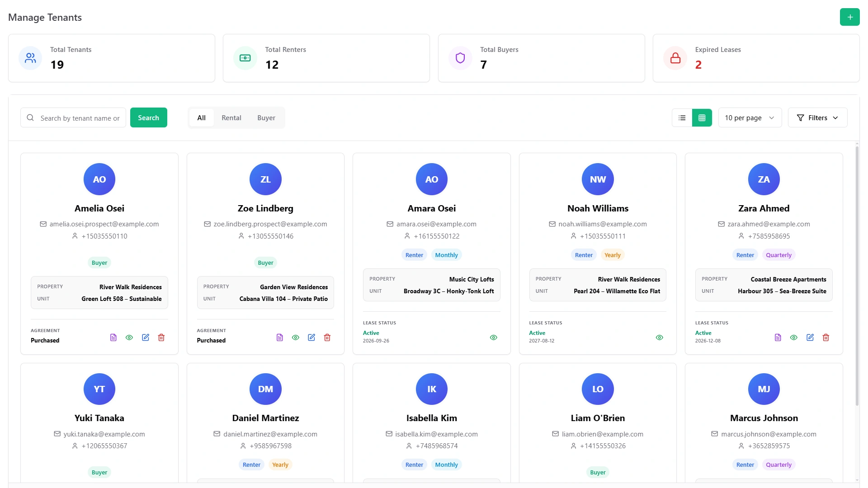This screenshot has width=868, height=488.
Task: Click the search magnifier icon
Action: (x=30, y=117)
